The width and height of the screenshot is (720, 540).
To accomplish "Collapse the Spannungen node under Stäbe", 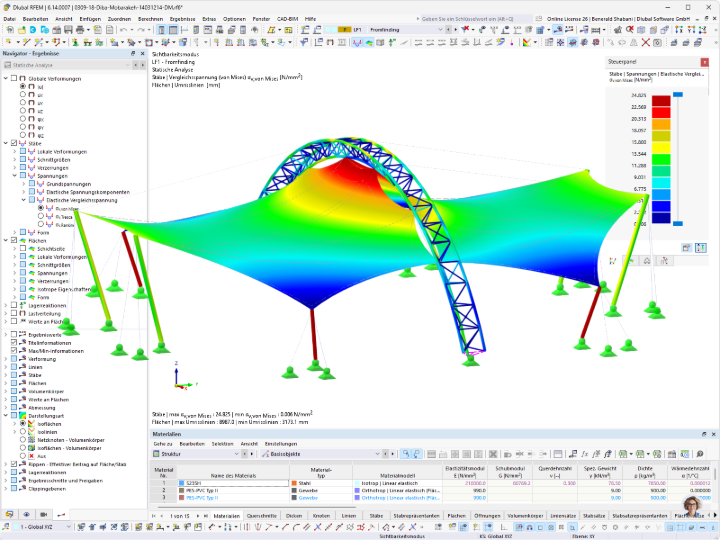I will tap(15, 176).
